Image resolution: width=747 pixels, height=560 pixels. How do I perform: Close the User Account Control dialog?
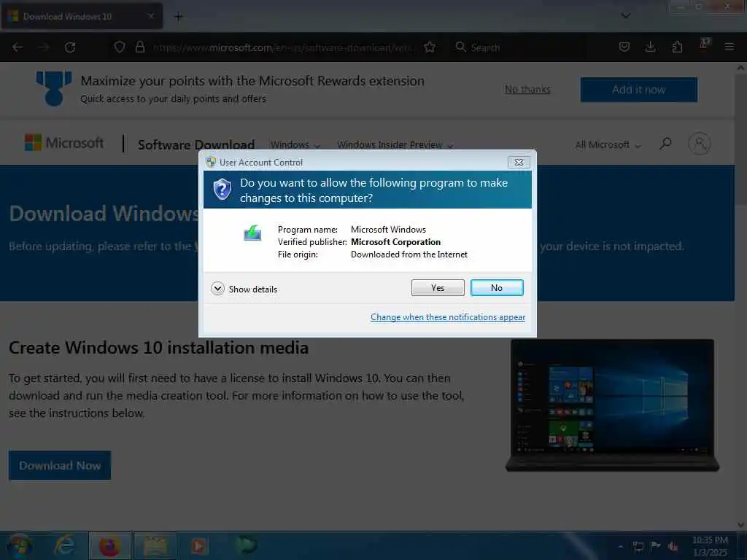pyautogui.click(x=519, y=163)
